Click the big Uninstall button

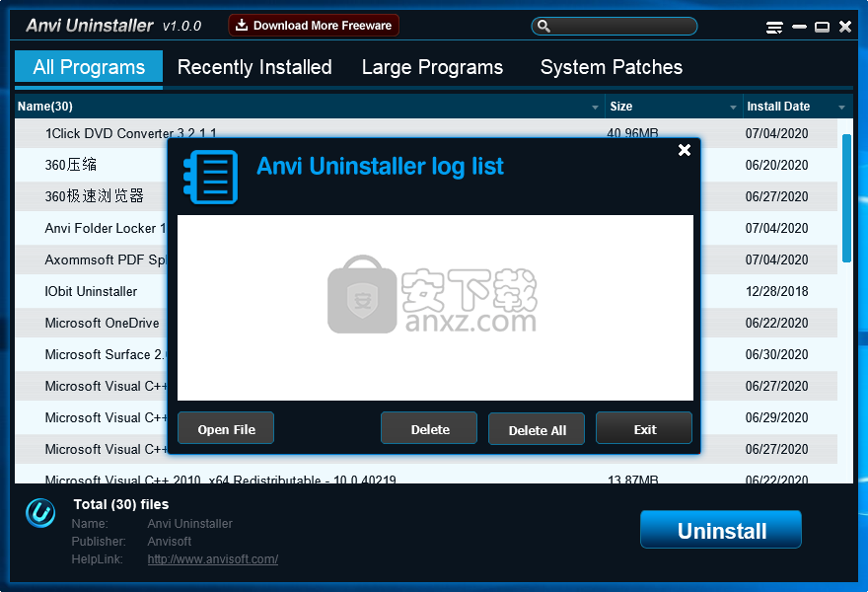(x=721, y=530)
